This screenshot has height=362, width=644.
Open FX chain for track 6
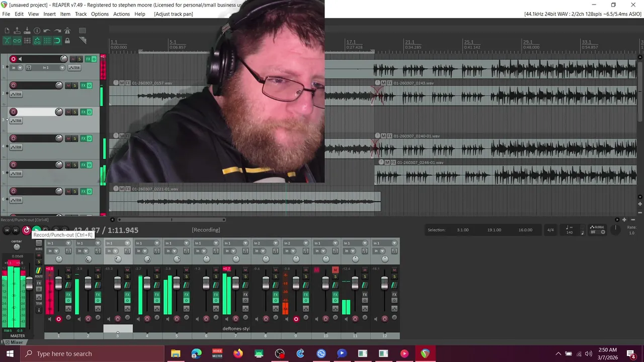84,192
